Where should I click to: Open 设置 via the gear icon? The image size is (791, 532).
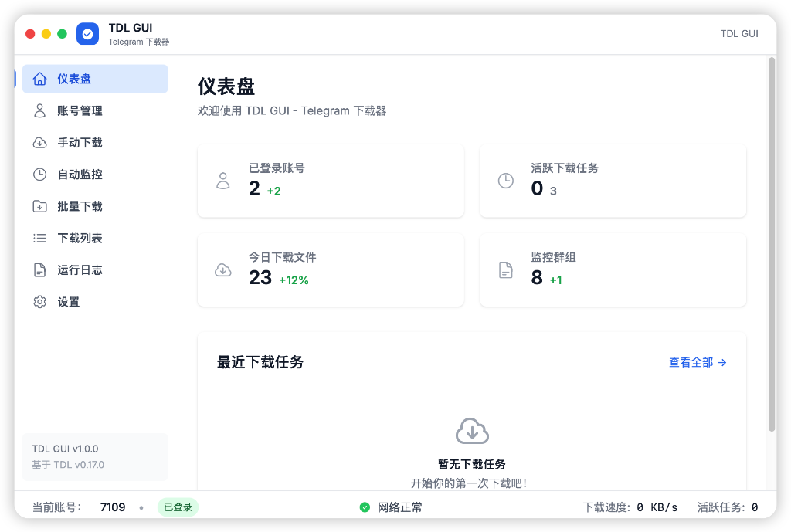click(39, 301)
